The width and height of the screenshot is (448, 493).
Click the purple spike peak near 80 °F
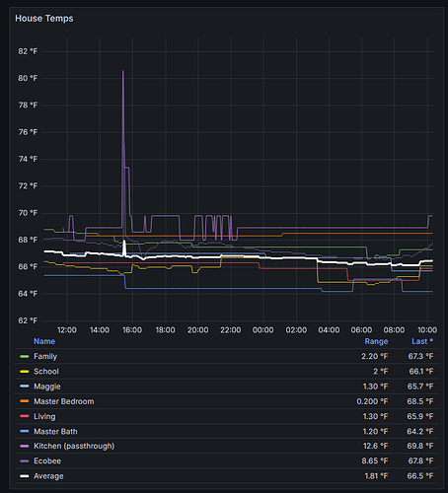(123, 71)
